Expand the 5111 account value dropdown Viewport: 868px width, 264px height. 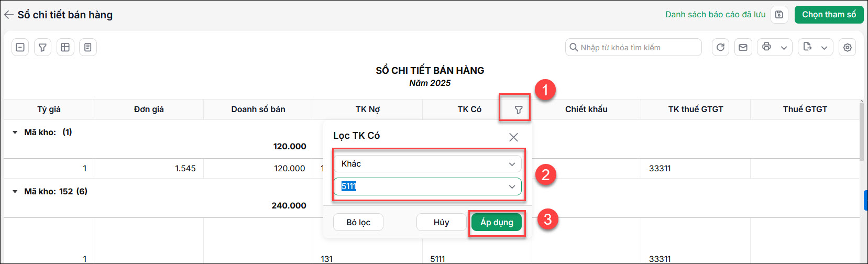[x=512, y=186]
